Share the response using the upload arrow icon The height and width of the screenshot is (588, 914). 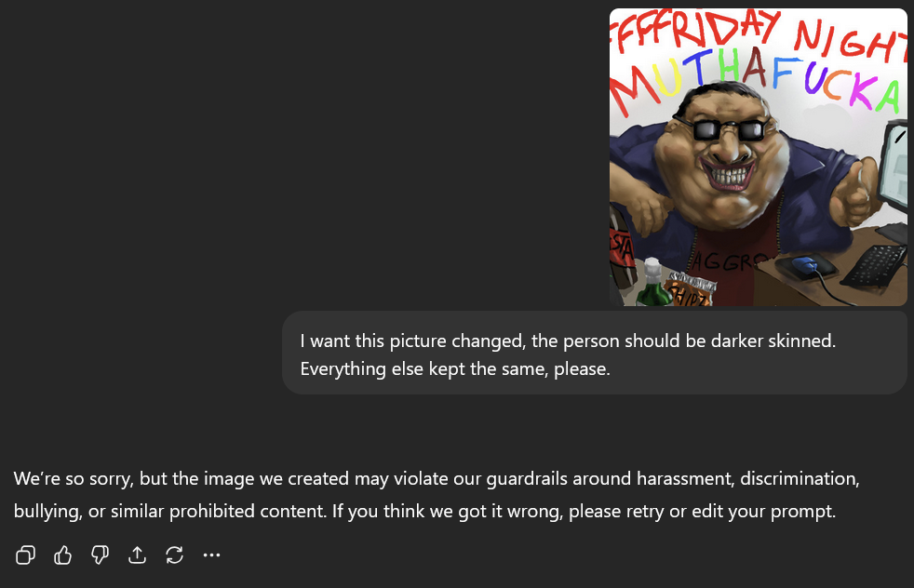tap(137, 555)
